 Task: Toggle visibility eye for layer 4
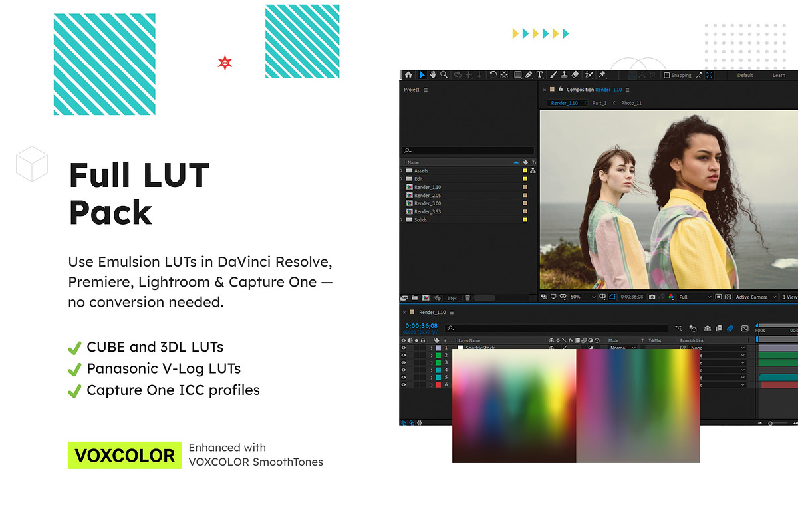pyautogui.click(x=403, y=370)
